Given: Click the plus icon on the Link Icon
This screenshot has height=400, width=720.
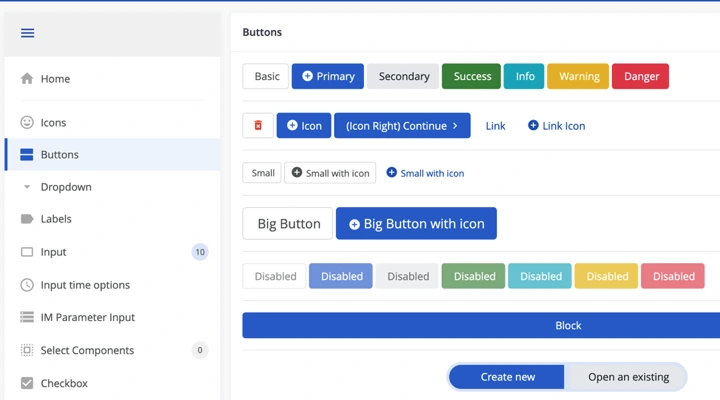Looking at the screenshot, I should [533, 125].
